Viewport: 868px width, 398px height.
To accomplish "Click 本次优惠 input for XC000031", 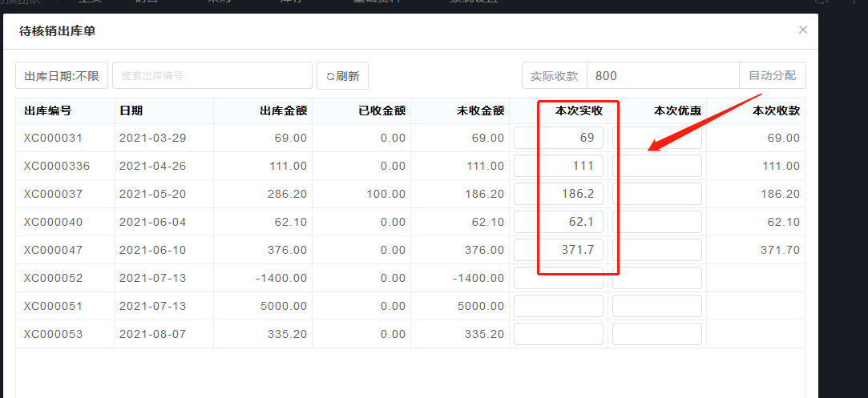I will (656, 138).
